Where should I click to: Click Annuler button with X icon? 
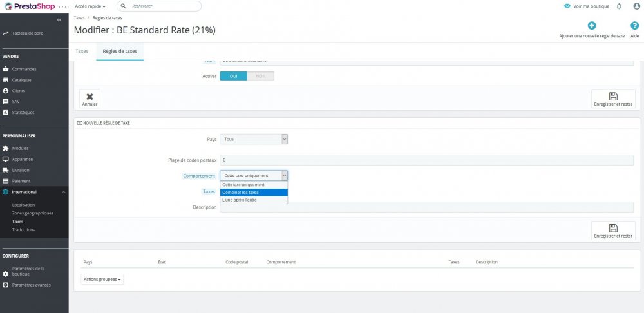coord(90,99)
